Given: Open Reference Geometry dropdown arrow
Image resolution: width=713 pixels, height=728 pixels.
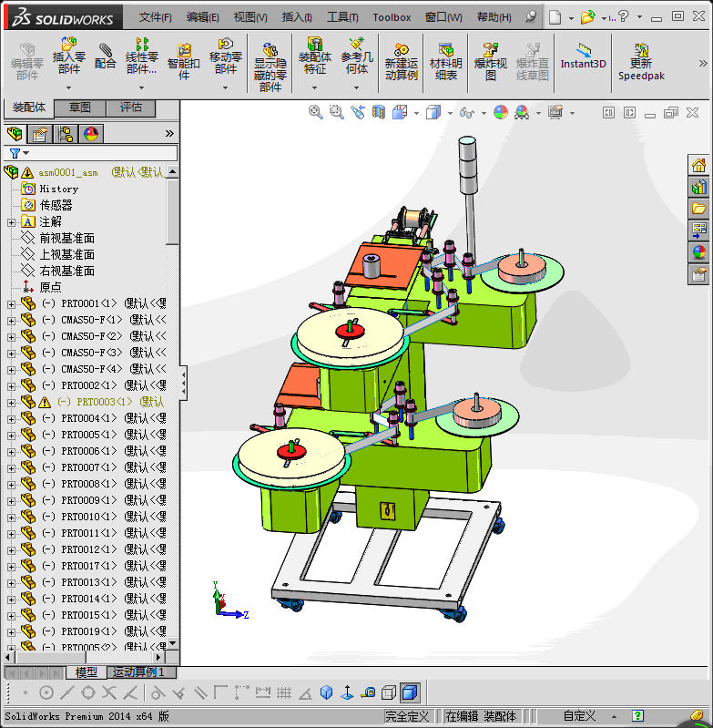Looking at the screenshot, I should pos(356,87).
